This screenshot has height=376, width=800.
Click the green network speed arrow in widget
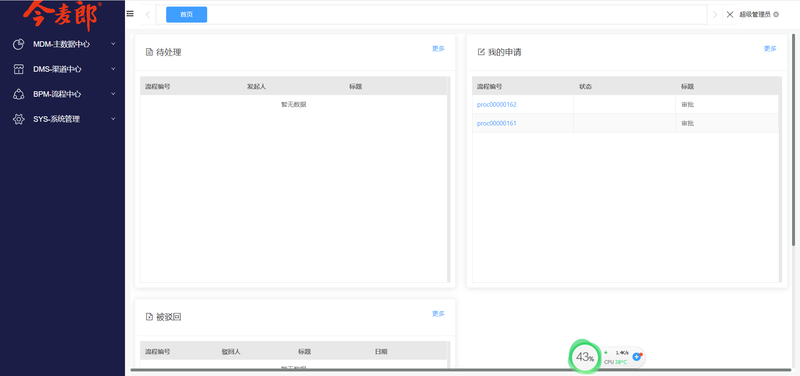606,353
